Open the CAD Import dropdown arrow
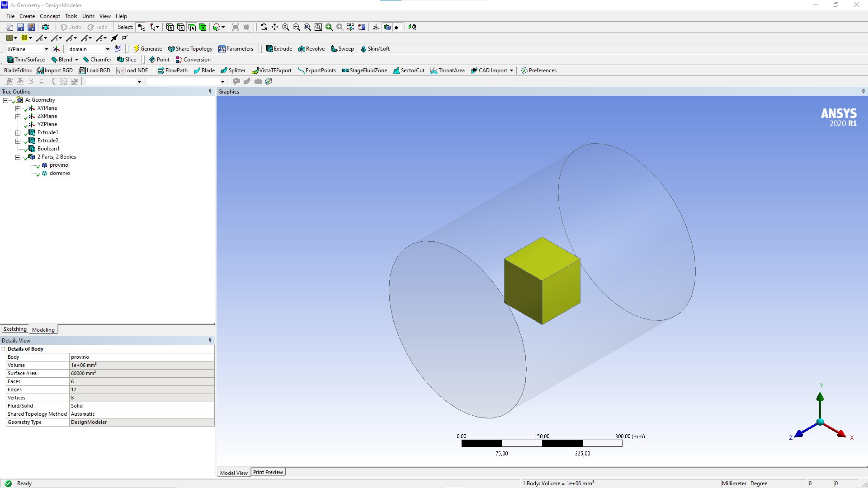 [511, 70]
